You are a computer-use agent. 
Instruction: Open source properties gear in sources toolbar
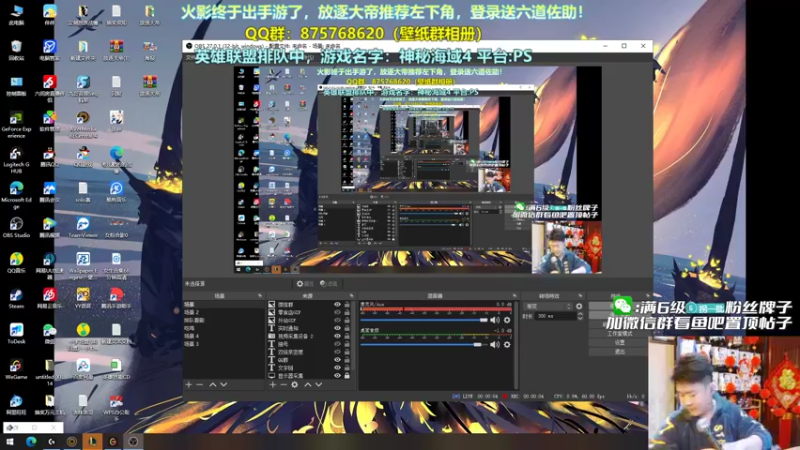click(x=294, y=385)
